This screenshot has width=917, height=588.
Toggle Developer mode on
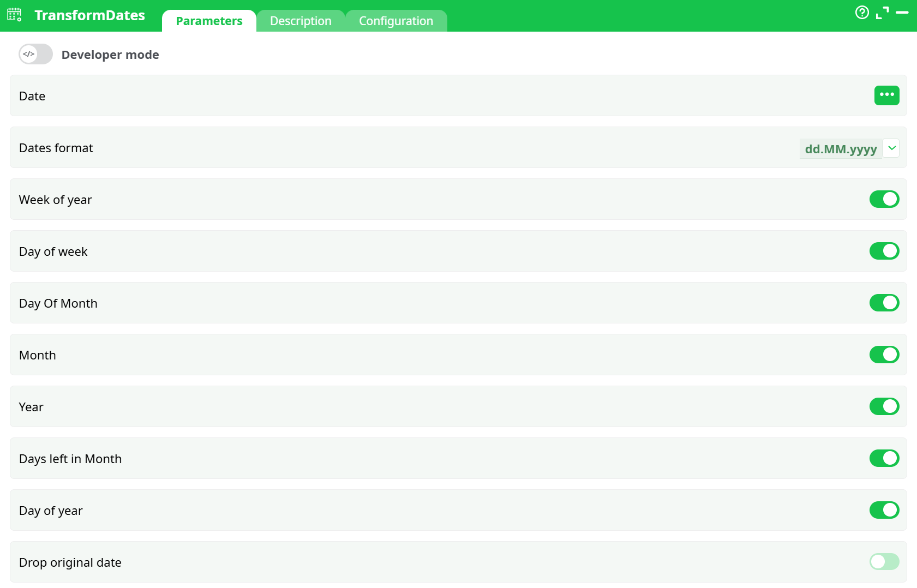35,54
